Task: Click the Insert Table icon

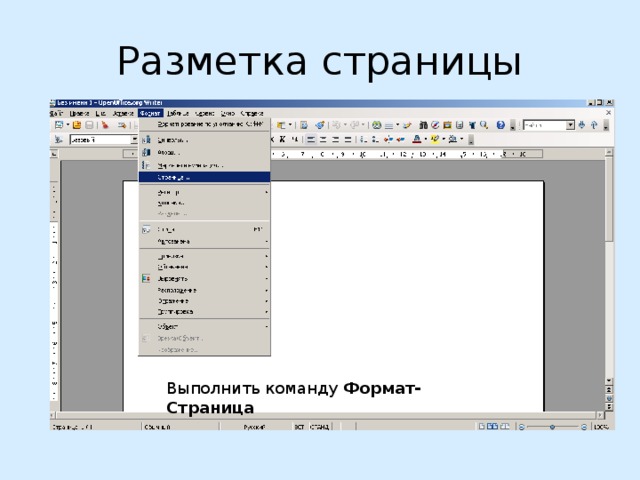Action: 389,125
